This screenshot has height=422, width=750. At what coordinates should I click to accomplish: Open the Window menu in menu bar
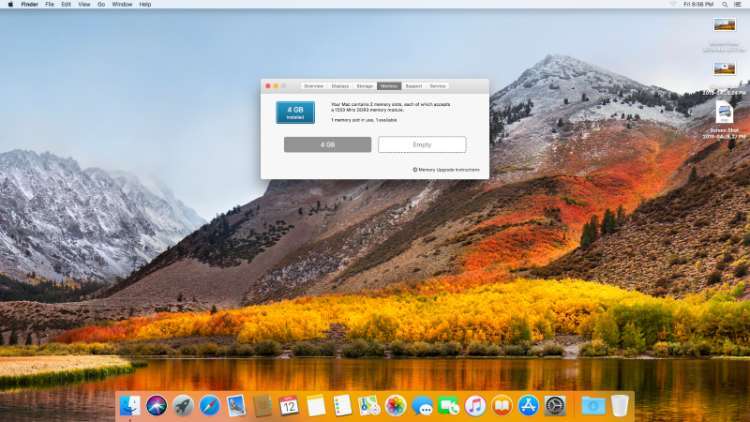pos(121,4)
